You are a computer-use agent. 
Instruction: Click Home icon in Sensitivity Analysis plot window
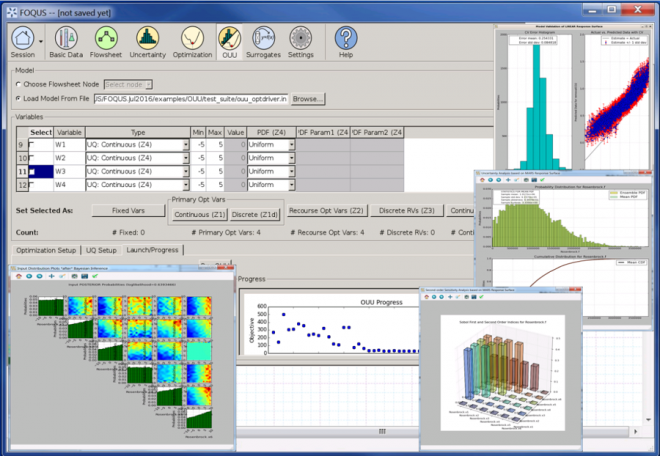point(426,297)
